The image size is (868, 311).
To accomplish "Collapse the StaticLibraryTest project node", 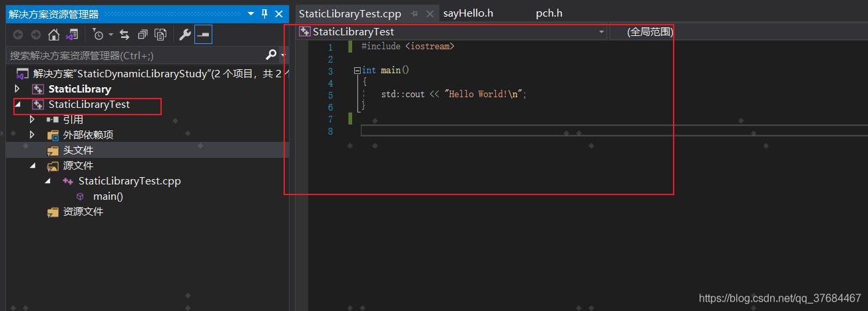I will click(x=17, y=105).
